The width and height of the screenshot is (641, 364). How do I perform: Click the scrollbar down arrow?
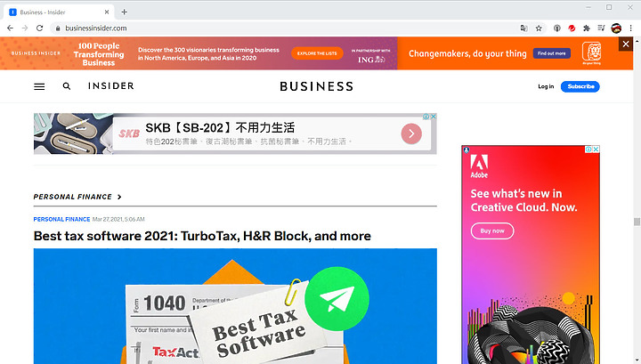tap(637, 360)
